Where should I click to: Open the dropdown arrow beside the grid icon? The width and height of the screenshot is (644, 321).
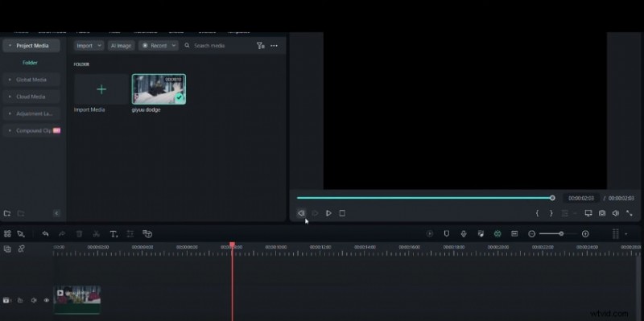[626, 234]
